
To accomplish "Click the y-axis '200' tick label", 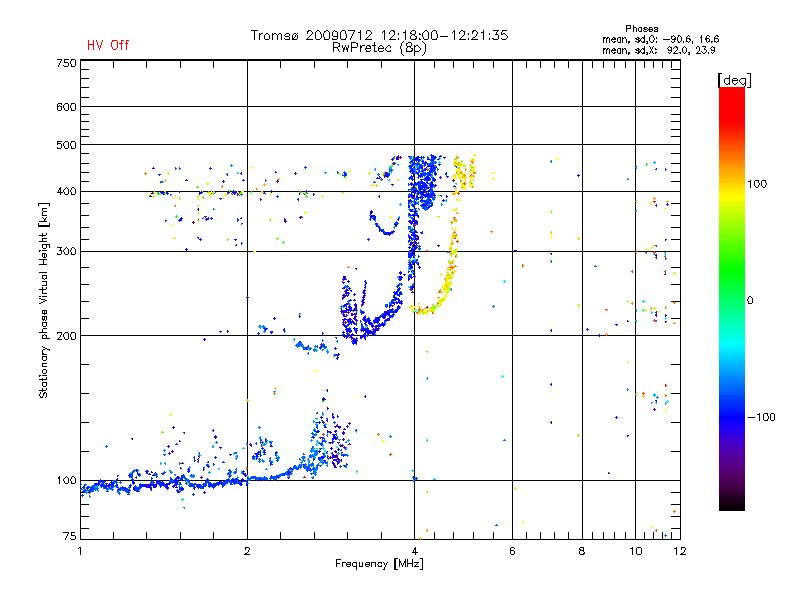I will tap(66, 336).
